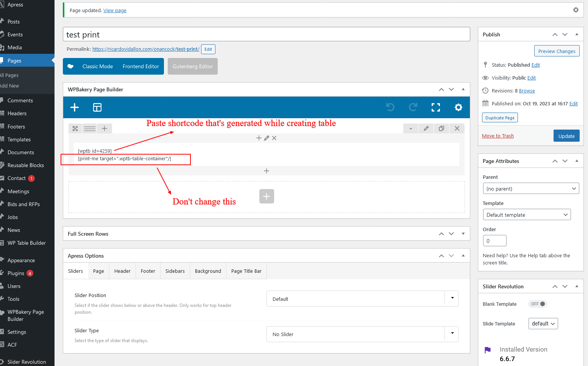Open View page link in notice
Image resolution: width=588 pixels, height=366 pixels.
tap(115, 10)
